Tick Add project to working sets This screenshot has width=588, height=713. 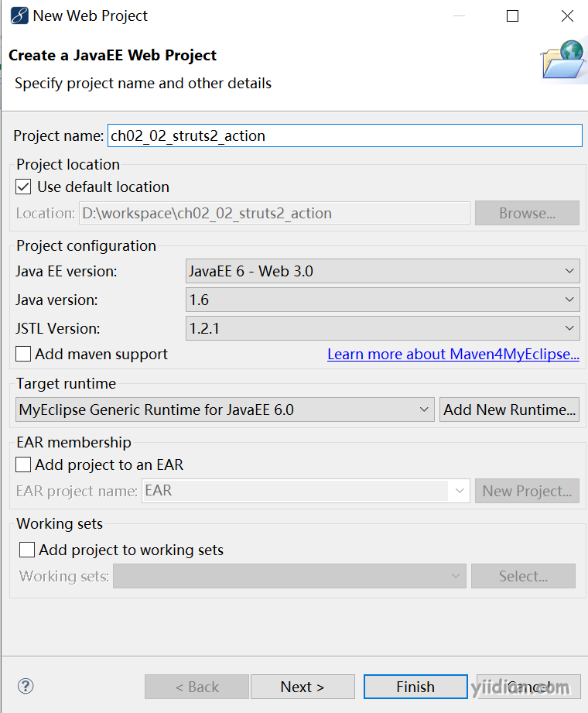(x=27, y=550)
